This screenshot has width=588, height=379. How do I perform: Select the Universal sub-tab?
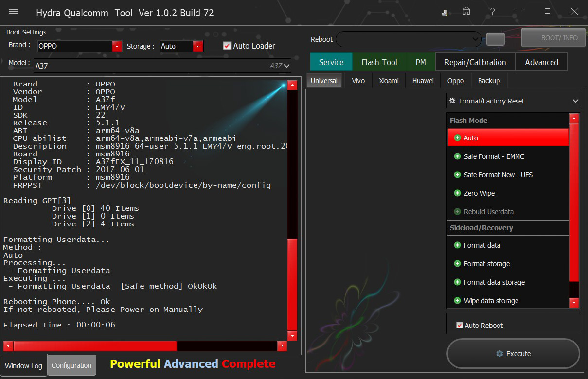point(324,81)
